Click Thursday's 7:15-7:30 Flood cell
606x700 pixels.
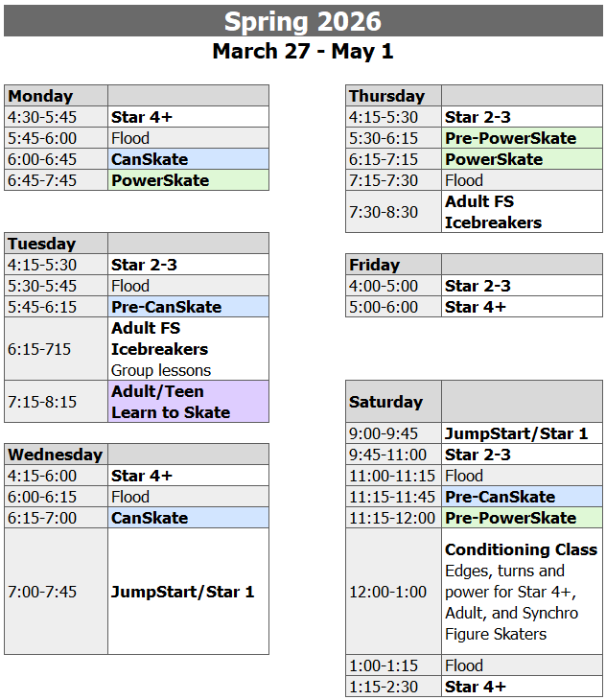click(x=522, y=180)
